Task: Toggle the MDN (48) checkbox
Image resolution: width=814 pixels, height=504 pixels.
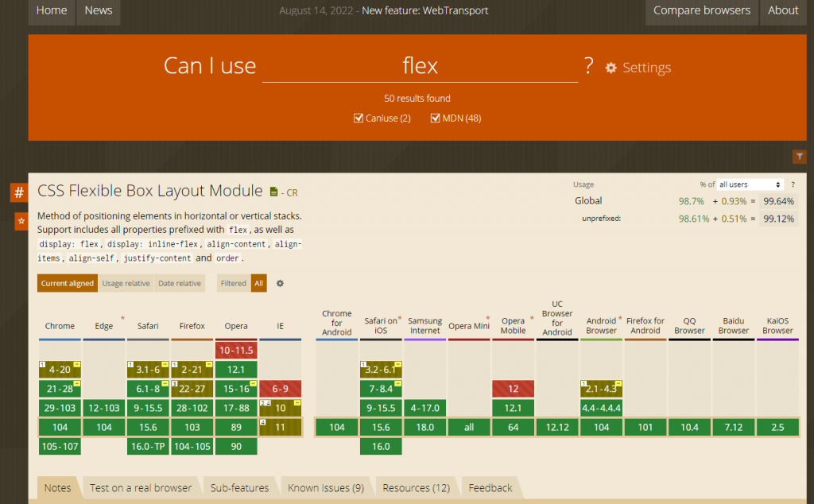Action: pos(435,118)
